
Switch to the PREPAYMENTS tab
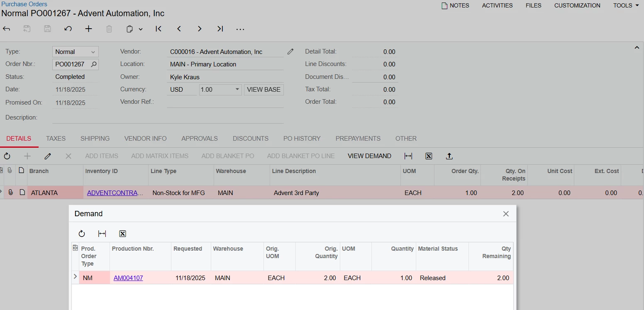point(358,139)
